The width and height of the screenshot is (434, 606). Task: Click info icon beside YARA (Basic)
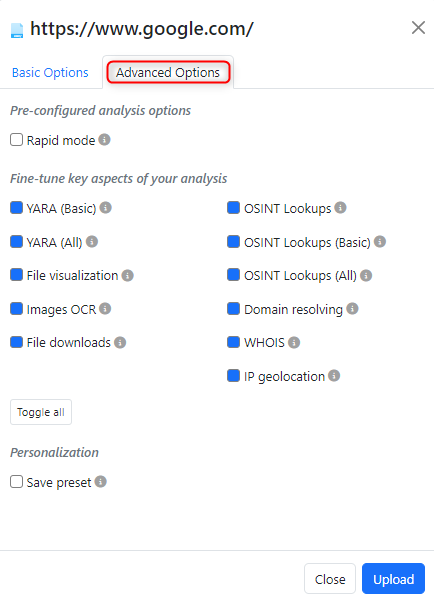106,208
